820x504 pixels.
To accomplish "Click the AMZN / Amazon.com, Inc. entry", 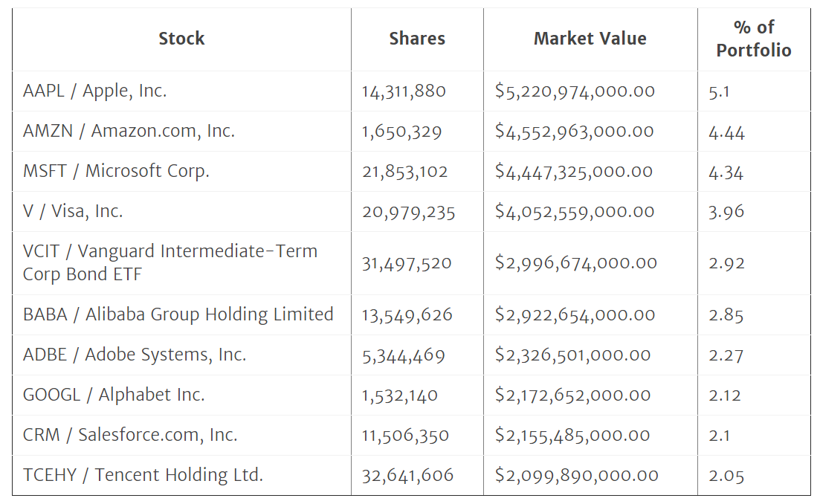I will [129, 132].
